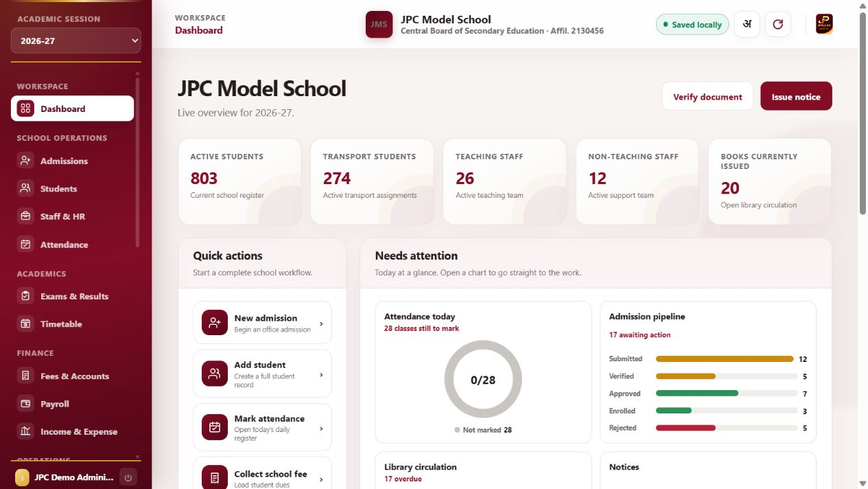Image resolution: width=868 pixels, height=489 pixels.
Task: Switch language with the Hindi letter icon
Action: point(747,24)
